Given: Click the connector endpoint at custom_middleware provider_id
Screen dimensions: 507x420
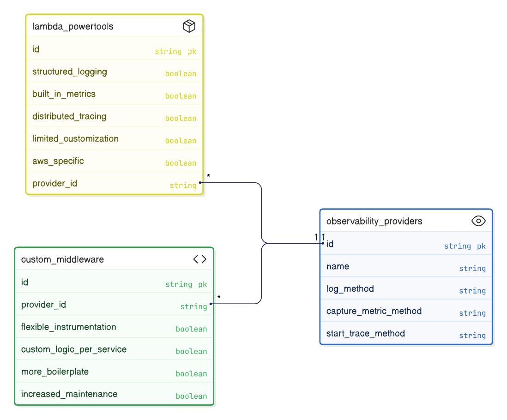Looking at the screenshot, I should [x=211, y=304].
